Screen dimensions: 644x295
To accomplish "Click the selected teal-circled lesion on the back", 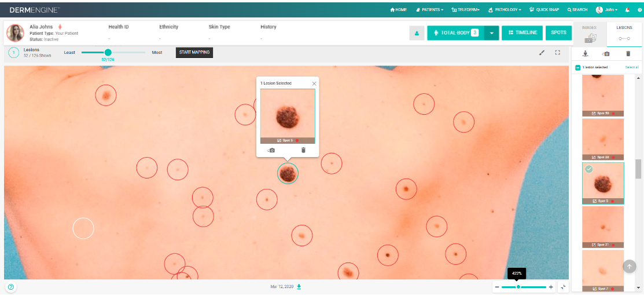I will [x=288, y=173].
